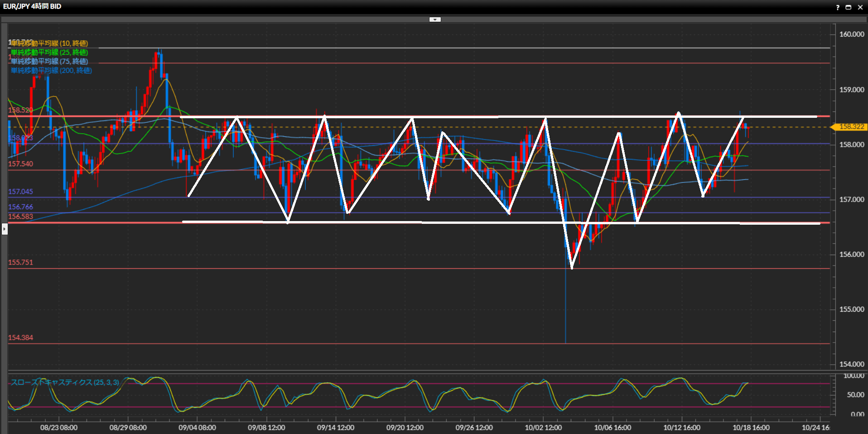Expand the left side panel arrow
This screenshot has height=434, width=868.
pos(5,229)
